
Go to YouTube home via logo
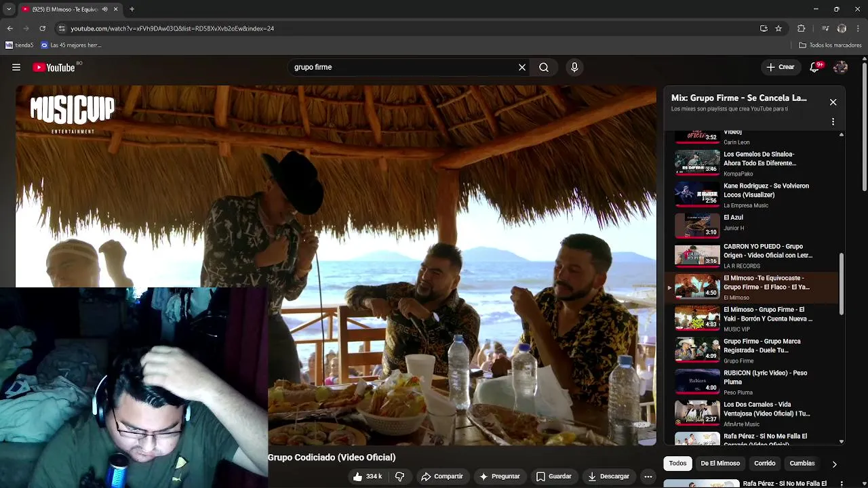[x=54, y=67]
